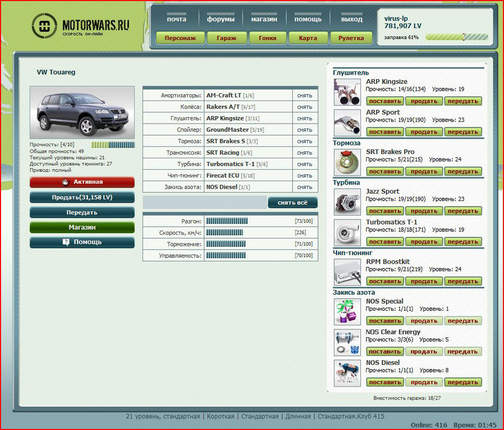Install RPM Boostkit with поставить
The image size is (504, 430).
385,281
